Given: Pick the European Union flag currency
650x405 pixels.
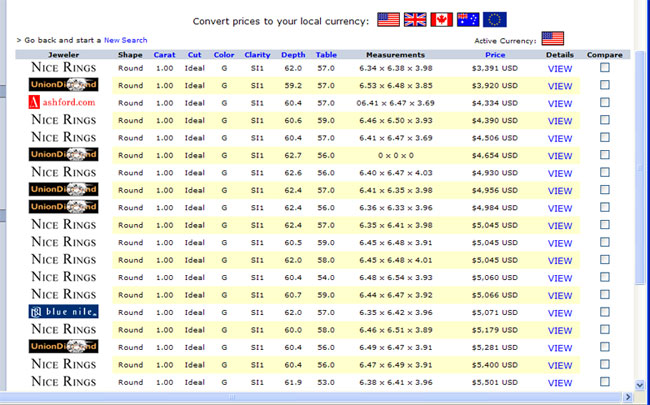Looking at the screenshot, I should coord(495,19).
